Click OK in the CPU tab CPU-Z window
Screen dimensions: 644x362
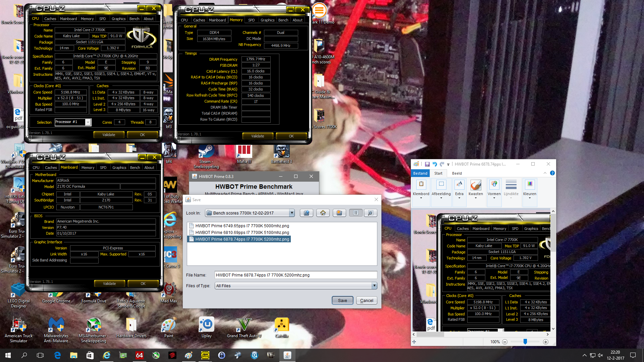pyautogui.click(x=143, y=135)
